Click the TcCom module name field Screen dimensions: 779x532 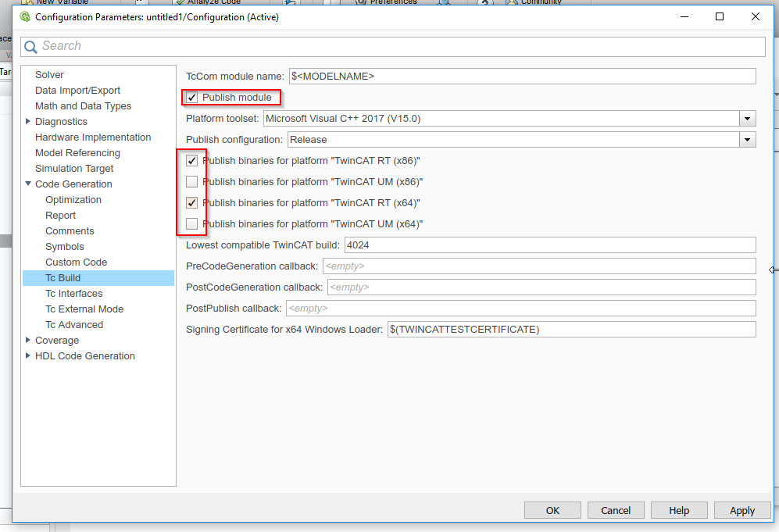(x=523, y=77)
